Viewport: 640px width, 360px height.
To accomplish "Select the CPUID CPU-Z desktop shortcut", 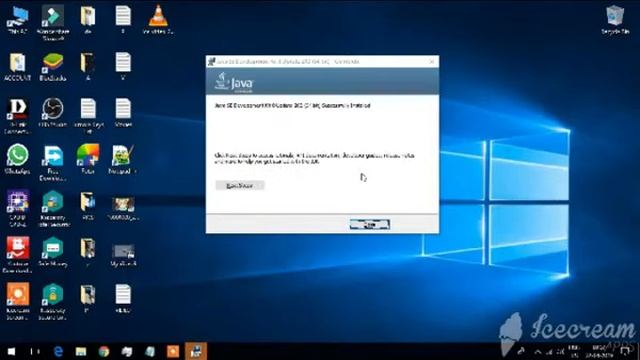I will 18,209.
